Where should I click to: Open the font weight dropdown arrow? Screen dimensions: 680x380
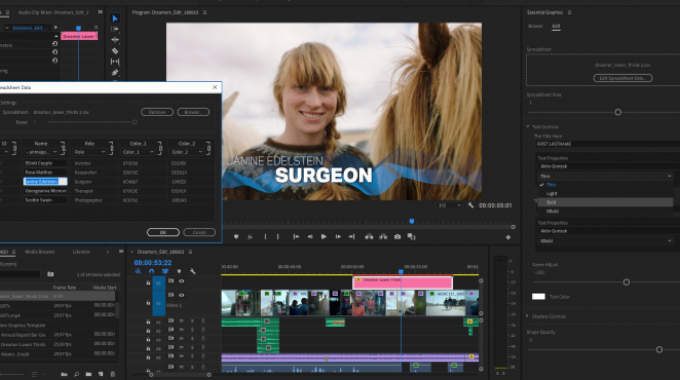[x=669, y=176]
